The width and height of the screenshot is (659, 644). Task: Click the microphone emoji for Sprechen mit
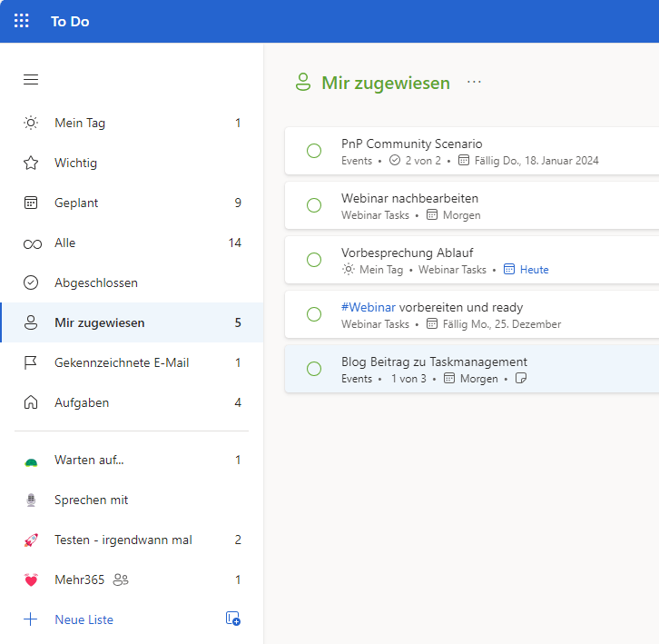31,500
